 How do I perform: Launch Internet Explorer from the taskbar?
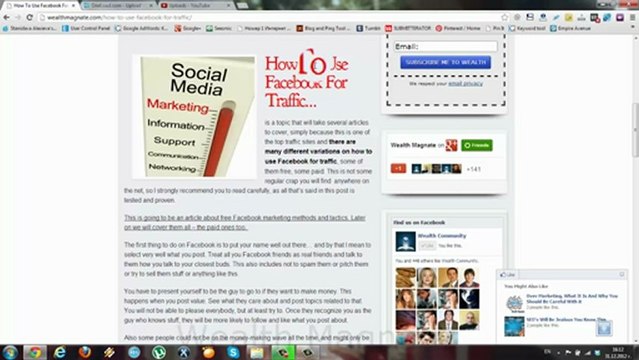(60, 352)
